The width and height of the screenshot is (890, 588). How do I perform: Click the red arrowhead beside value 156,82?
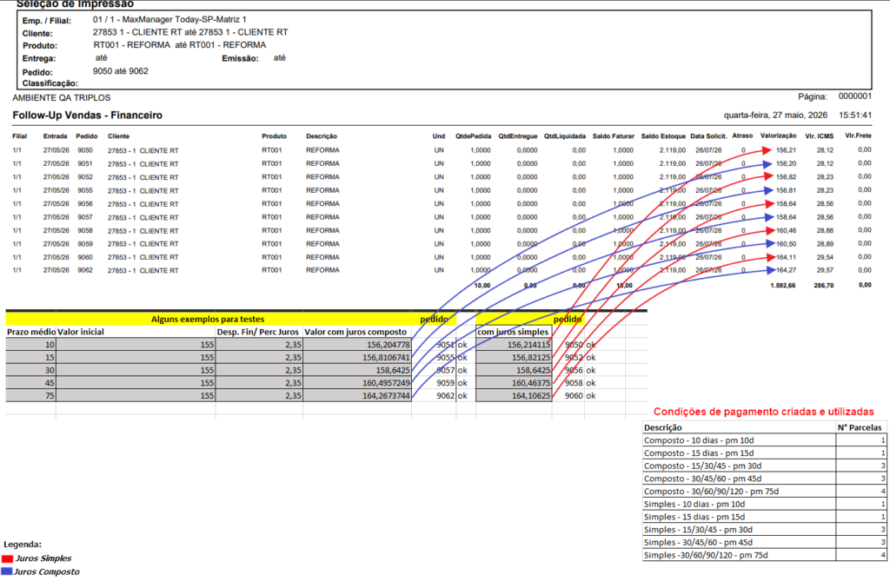(x=768, y=177)
